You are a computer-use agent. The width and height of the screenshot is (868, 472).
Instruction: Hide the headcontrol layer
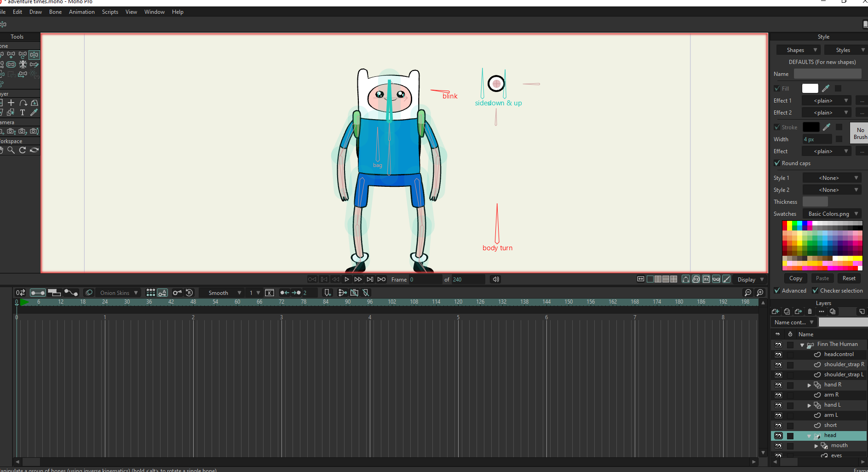coord(778,354)
